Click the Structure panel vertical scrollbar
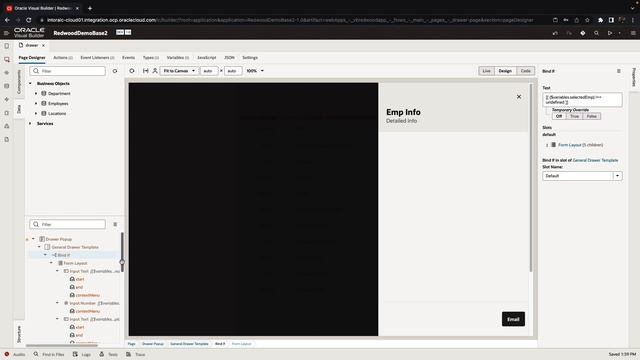 [x=122, y=253]
